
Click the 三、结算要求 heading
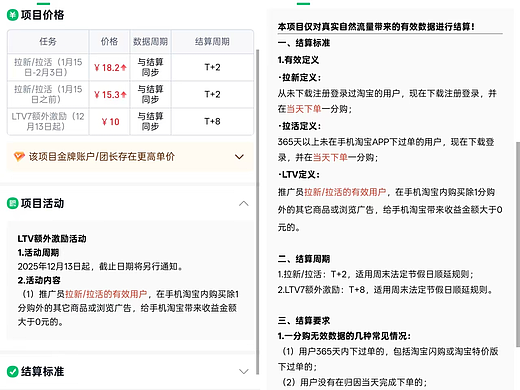tap(304, 321)
